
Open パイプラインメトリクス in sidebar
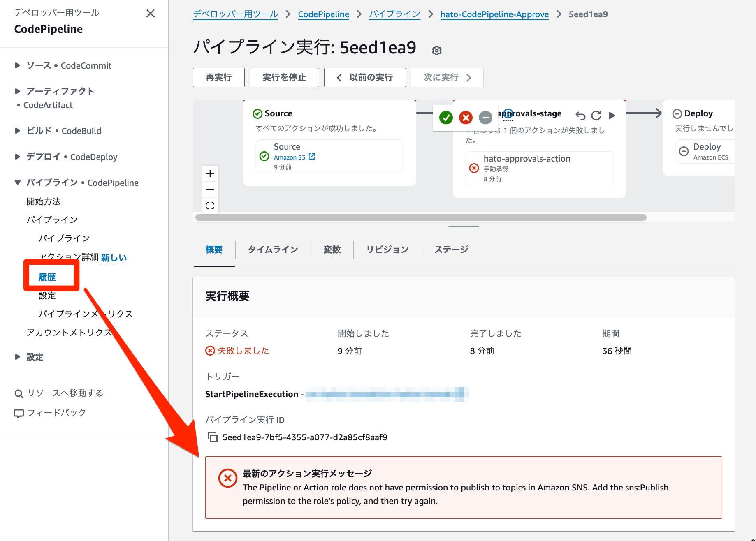click(86, 314)
